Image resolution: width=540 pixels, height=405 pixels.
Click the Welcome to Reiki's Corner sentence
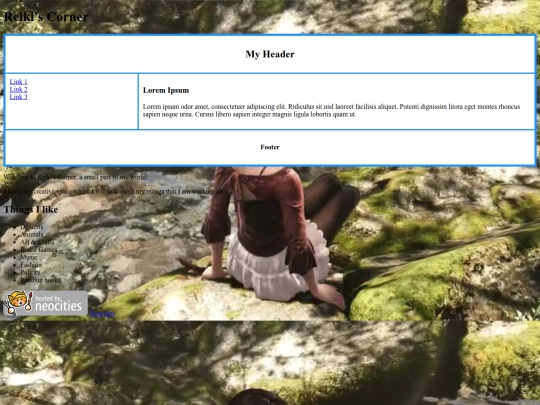coord(76,177)
